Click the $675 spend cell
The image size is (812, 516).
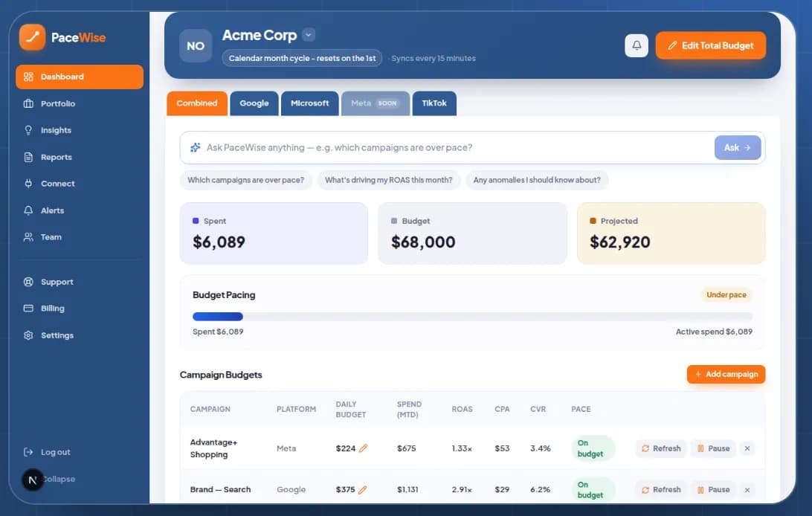coord(407,448)
